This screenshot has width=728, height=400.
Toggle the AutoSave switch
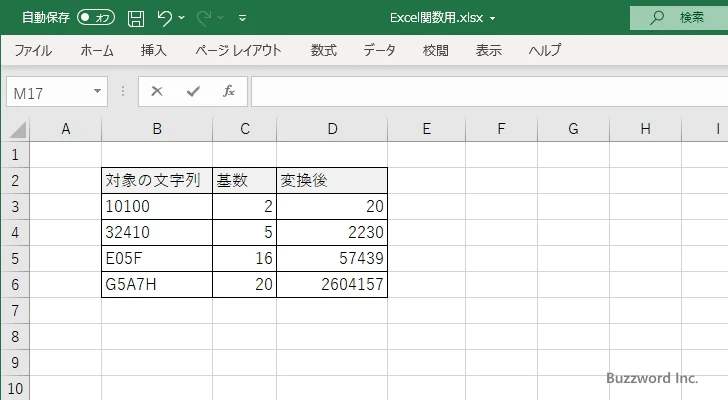pos(96,18)
